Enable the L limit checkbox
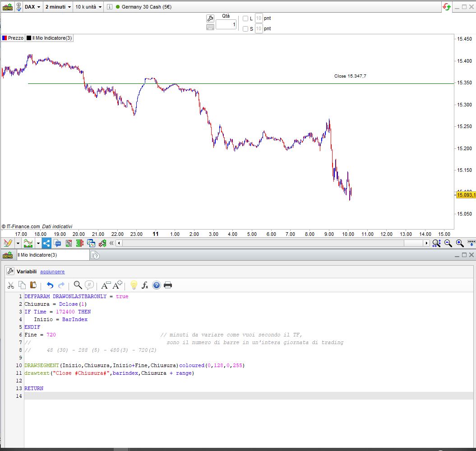This screenshot has height=451, width=476. point(245,18)
